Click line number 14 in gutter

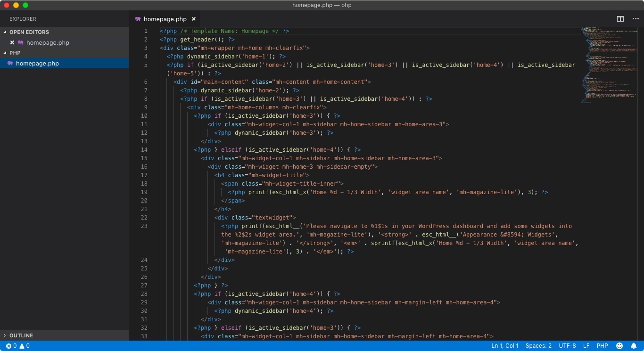click(144, 150)
